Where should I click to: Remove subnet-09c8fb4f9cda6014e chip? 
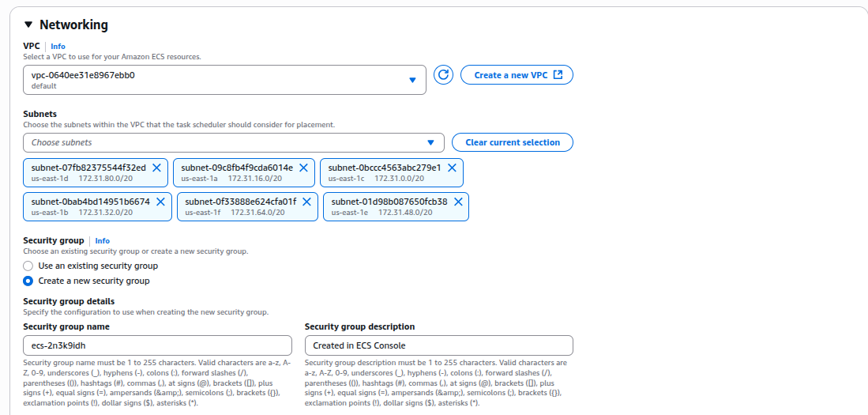(303, 168)
